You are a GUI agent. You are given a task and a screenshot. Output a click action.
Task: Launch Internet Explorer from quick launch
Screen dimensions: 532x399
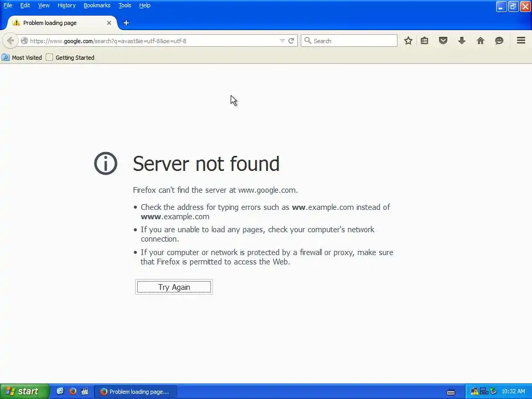coord(60,391)
